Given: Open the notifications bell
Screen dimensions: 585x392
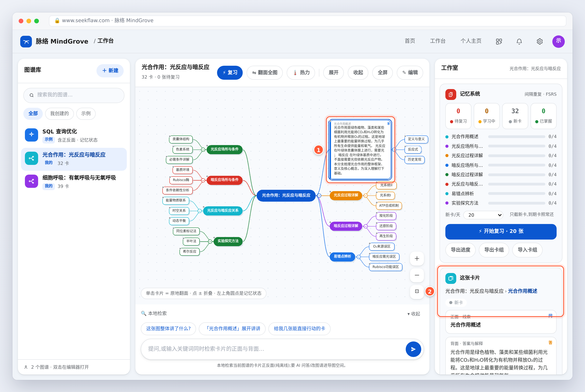Looking at the screenshot, I should point(519,41).
